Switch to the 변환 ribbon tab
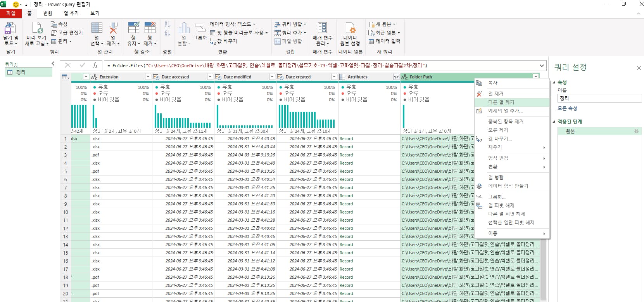 (48, 13)
